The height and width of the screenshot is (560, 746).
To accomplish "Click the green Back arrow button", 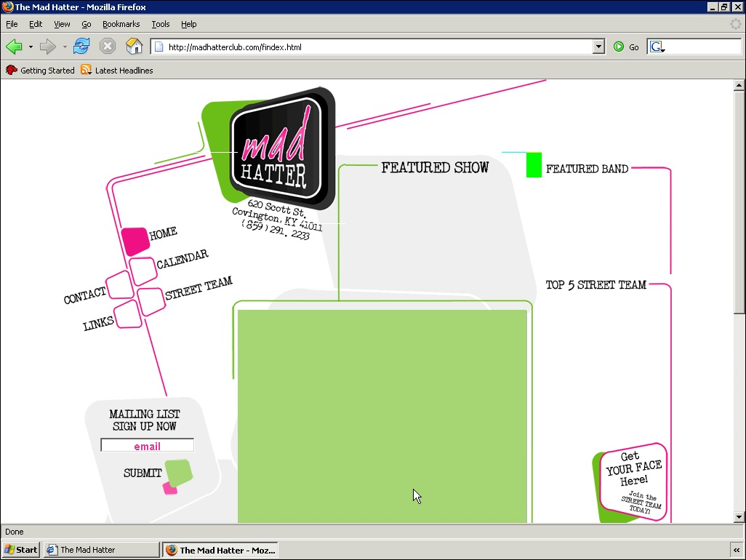I will pyautogui.click(x=14, y=47).
